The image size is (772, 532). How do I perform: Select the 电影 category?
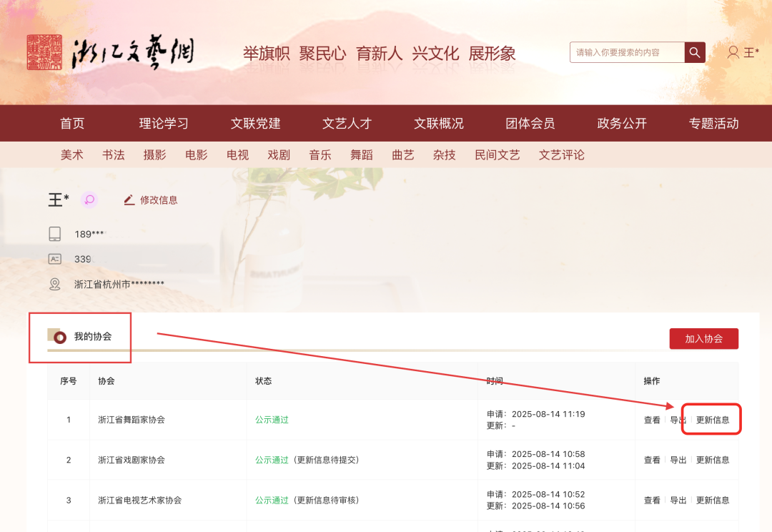tap(196, 155)
